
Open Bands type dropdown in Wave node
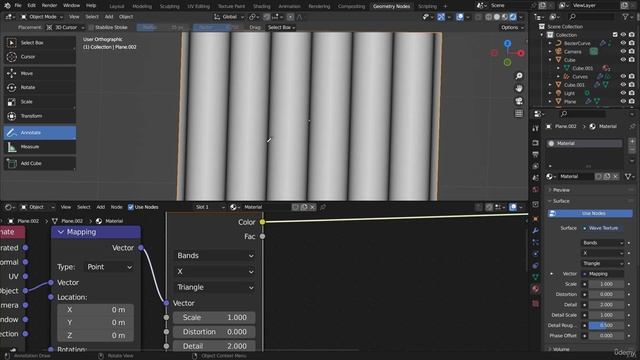[215, 256]
